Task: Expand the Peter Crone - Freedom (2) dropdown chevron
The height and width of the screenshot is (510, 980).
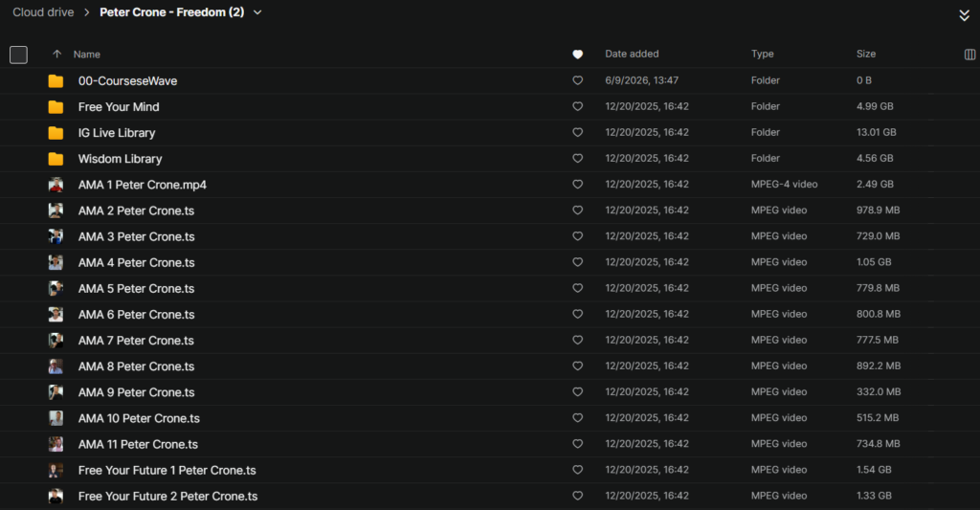Action: click(257, 12)
